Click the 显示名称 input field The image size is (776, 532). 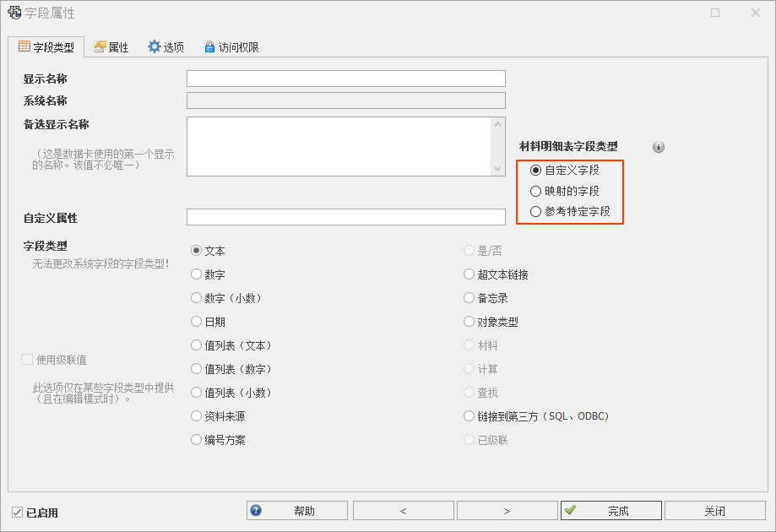click(346, 79)
